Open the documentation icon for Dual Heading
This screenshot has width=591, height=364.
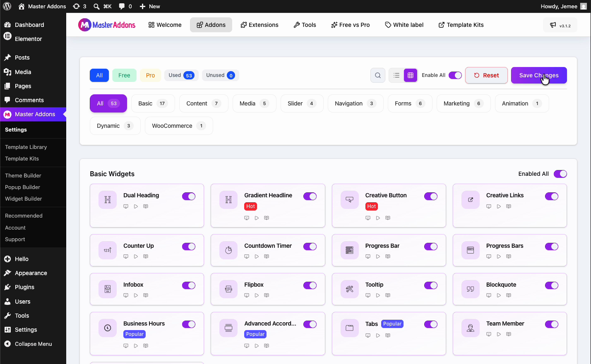(146, 206)
